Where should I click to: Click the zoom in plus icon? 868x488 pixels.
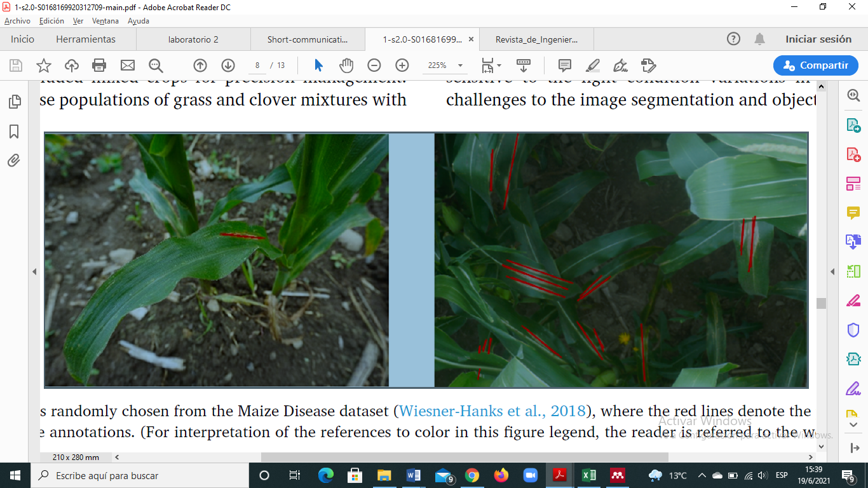pos(402,65)
